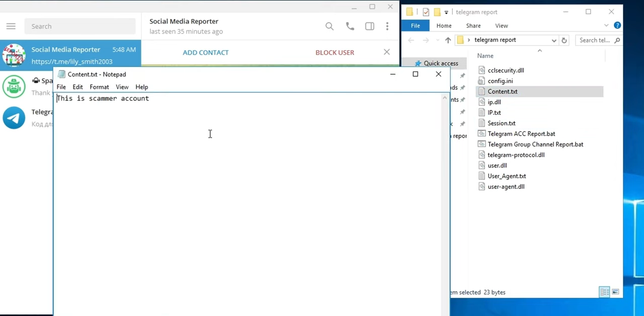Switch Explorer to details view icon

[x=605, y=292]
